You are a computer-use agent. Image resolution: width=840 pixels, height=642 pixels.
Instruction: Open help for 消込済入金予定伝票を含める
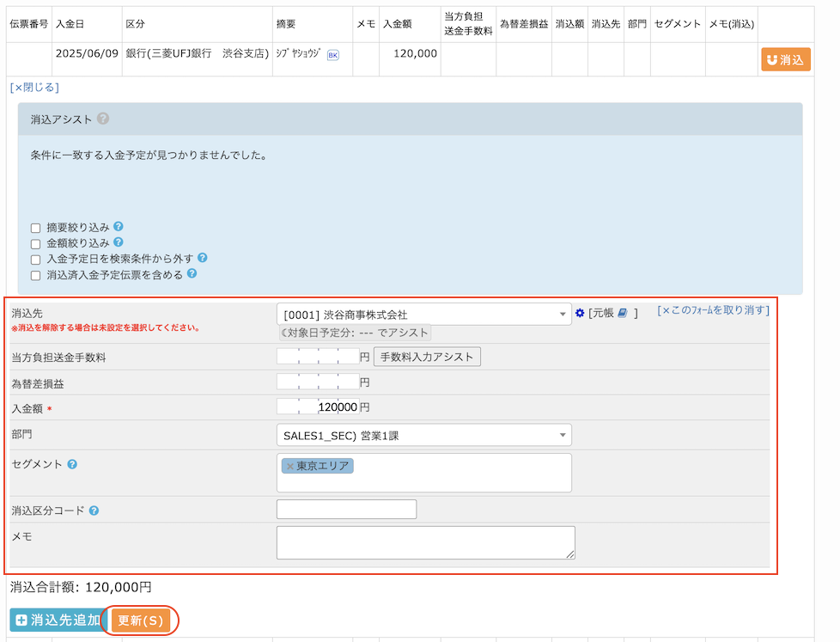[x=192, y=275]
